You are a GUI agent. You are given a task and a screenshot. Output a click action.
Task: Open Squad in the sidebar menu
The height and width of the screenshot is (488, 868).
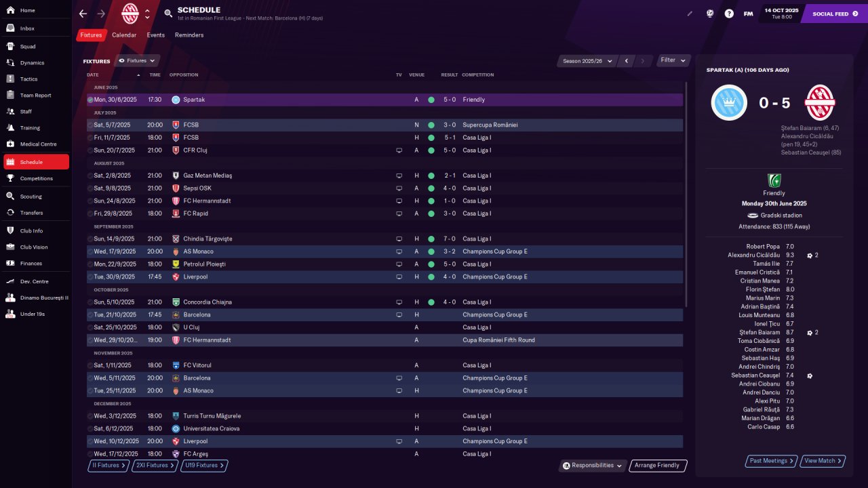tap(36, 46)
